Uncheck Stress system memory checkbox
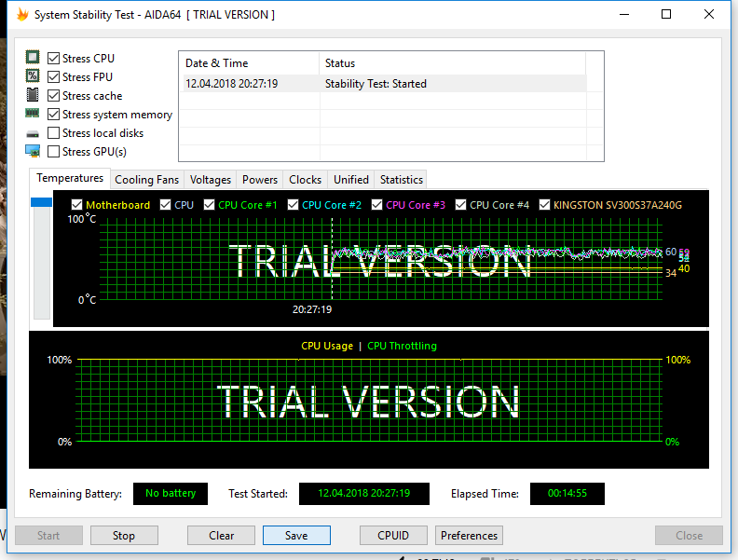 [54, 115]
